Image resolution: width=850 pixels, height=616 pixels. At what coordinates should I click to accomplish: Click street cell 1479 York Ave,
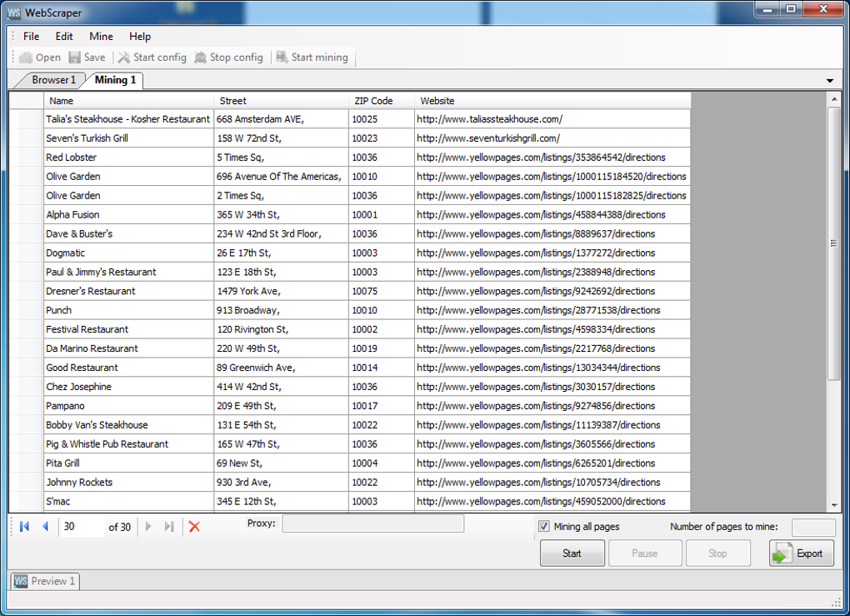tap(282, 291)
